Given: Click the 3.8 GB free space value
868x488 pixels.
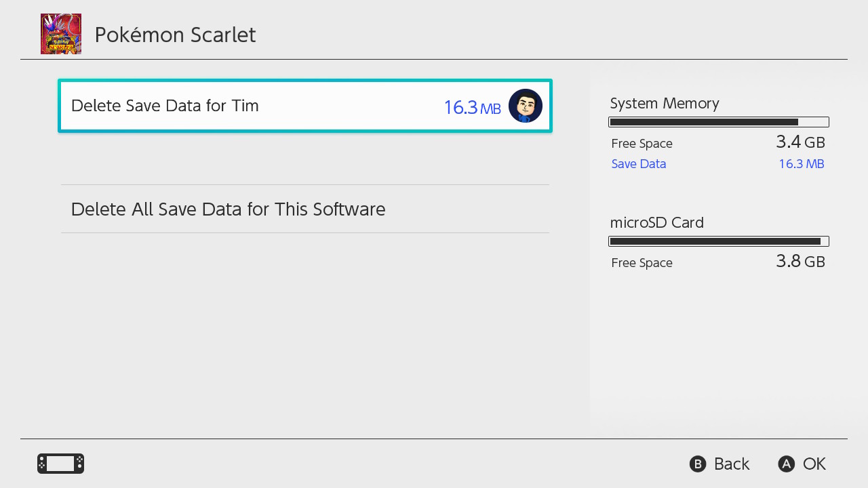Looking at the screenshot, I should [x=800, y=262].
